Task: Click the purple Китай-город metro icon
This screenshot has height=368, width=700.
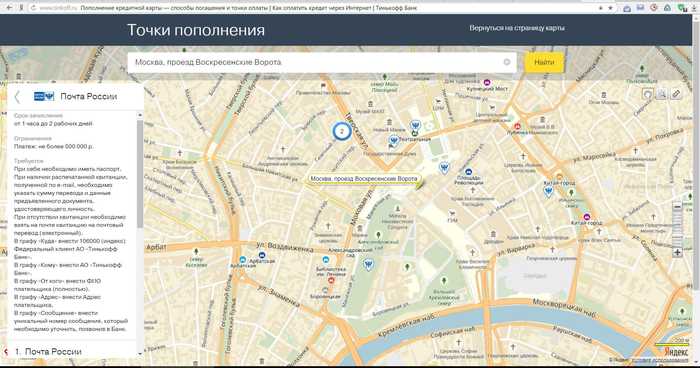Action: 587,217
